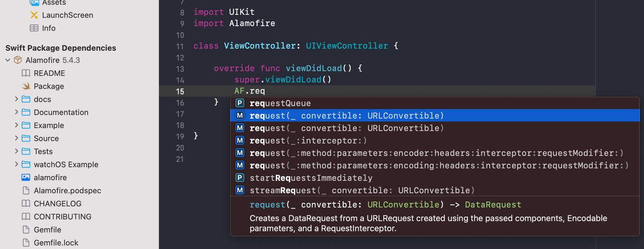Screen dimensions: 644x249
Task: Choose request completion with encoding parameter
Action: 435,165
